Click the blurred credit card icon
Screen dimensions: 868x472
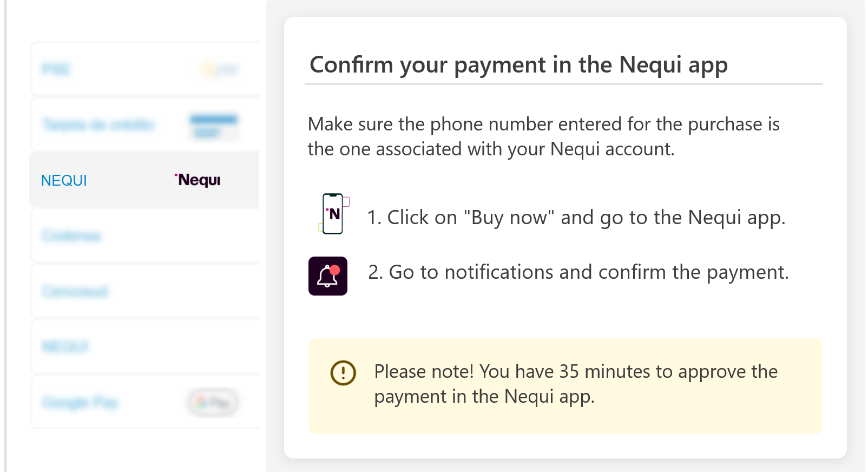214,126
